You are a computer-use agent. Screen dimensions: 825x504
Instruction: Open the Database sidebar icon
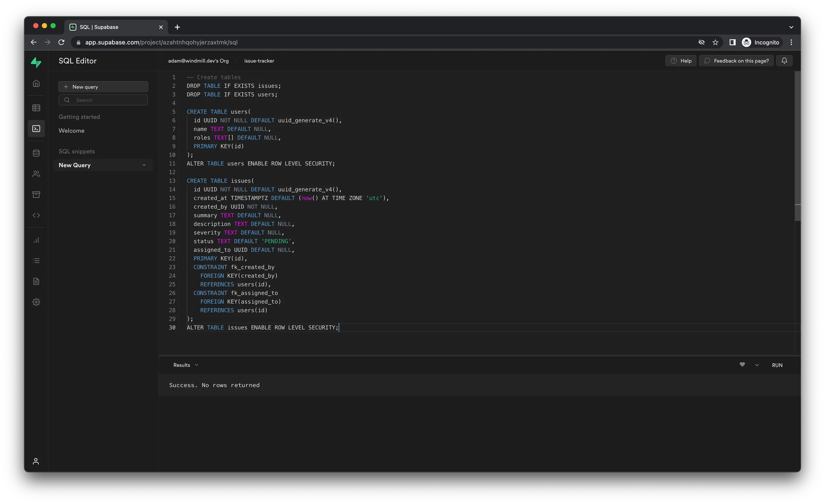click(x=36, y=153)
